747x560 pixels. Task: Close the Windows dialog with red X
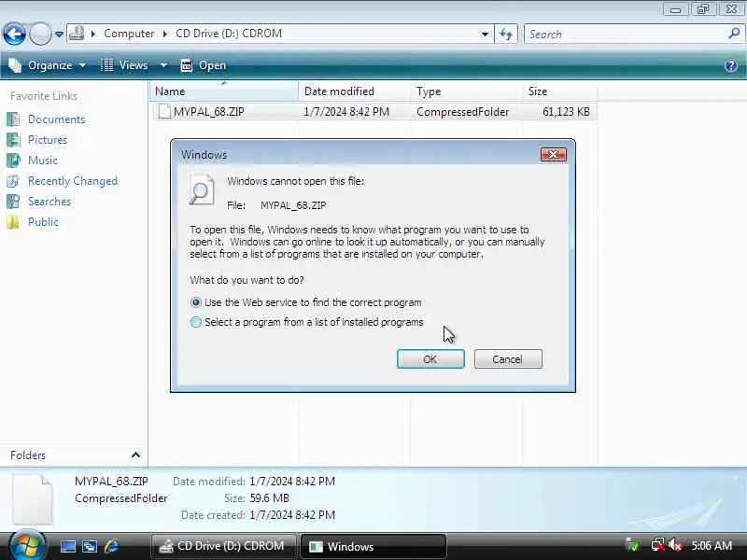[x=553, y=154]
